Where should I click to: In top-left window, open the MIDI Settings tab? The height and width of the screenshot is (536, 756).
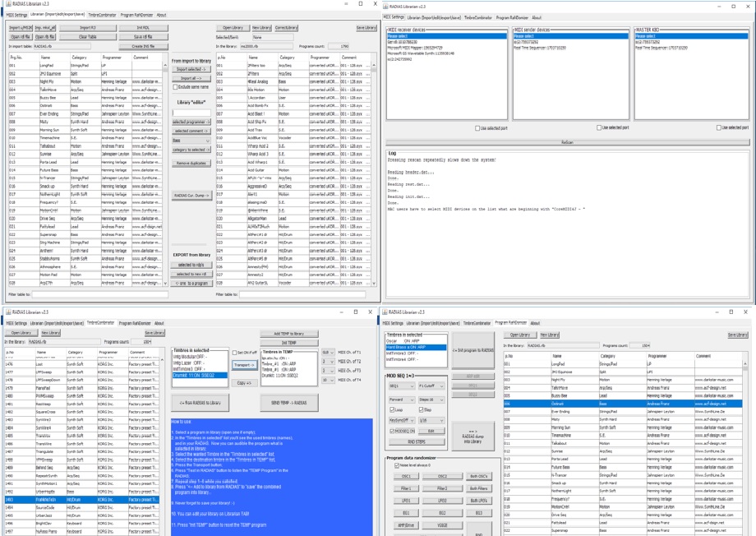[17, 15]
